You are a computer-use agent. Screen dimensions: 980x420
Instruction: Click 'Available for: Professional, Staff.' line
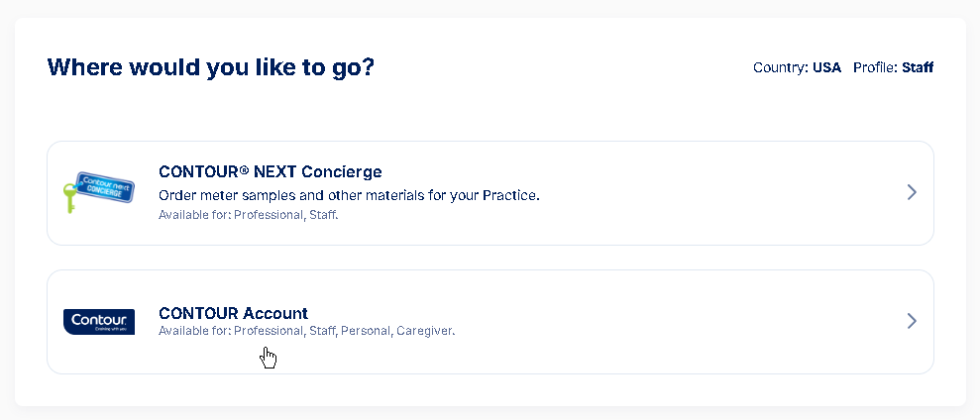[248, 215]
